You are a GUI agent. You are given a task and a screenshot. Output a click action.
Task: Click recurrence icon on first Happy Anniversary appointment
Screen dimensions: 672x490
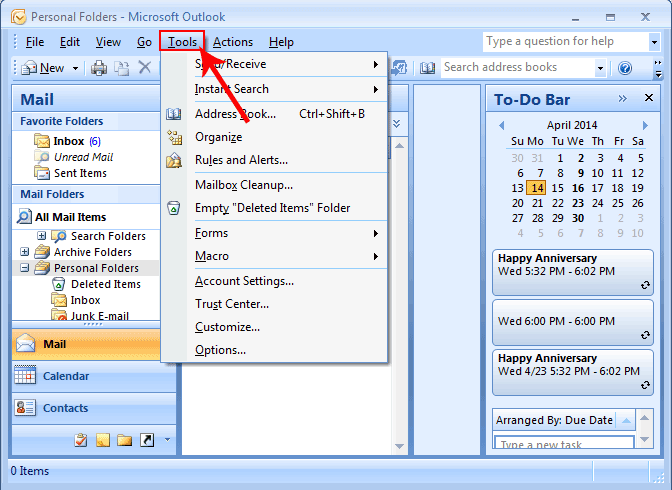[645, 285]
